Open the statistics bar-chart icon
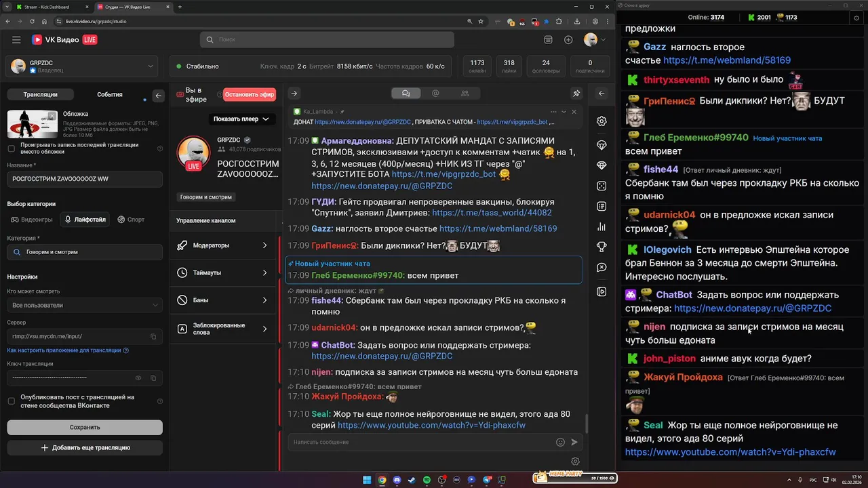 (x=601, y=227)
